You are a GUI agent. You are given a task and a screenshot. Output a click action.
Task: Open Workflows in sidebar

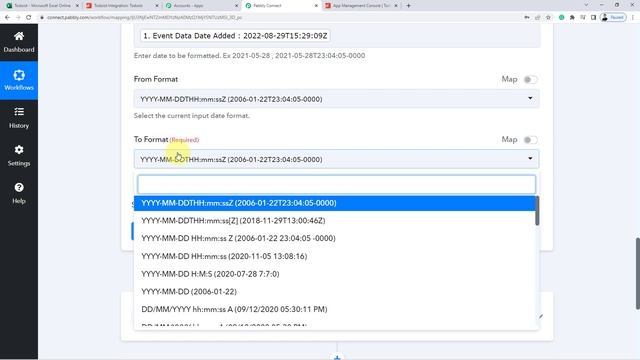click(x=19, y=80)
